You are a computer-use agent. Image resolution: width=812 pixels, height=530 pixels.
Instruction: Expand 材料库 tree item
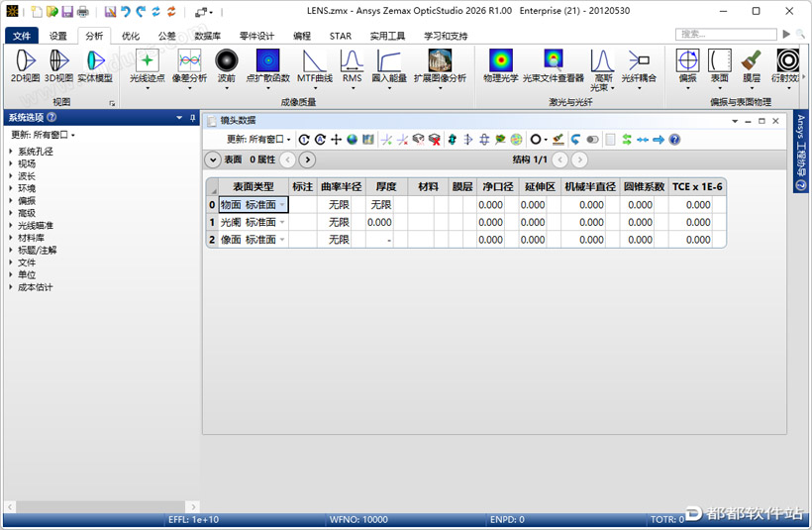tap(10, 238)
